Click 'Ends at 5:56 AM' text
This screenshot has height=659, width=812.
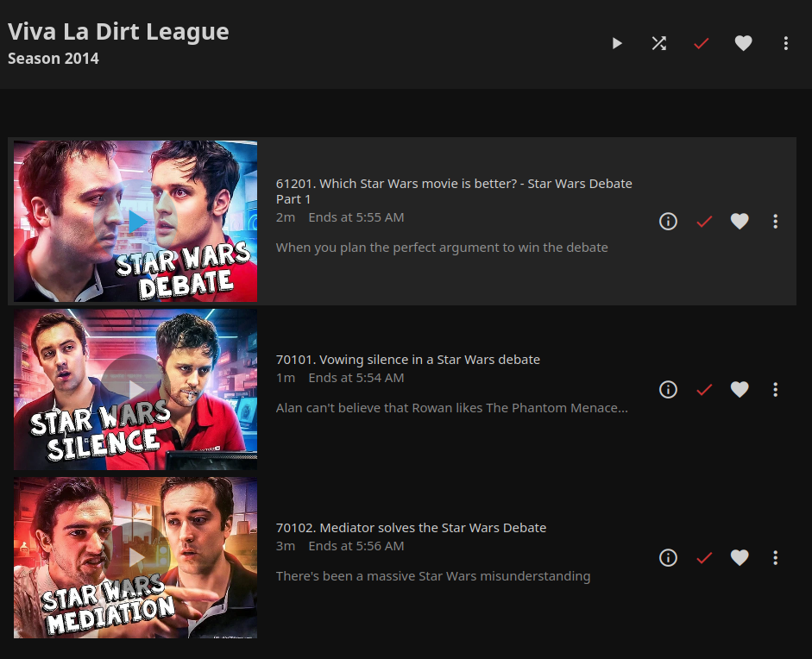click(356, 546)
